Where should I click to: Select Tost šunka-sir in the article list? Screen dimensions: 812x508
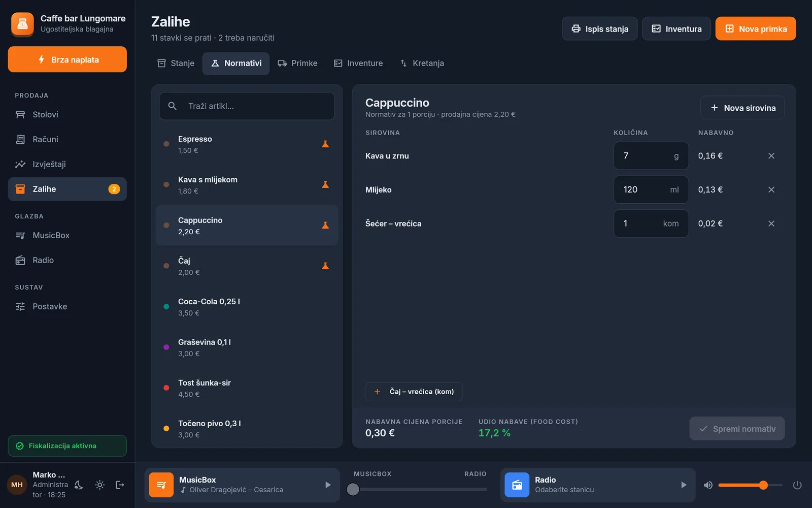coord(247,388)
